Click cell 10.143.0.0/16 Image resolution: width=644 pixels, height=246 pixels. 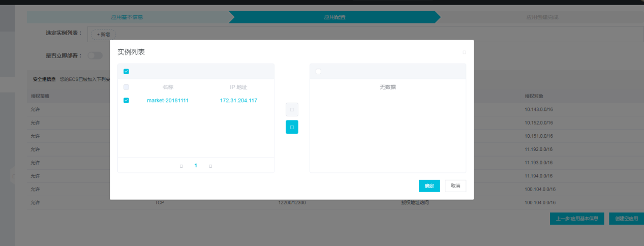point(540,109)
